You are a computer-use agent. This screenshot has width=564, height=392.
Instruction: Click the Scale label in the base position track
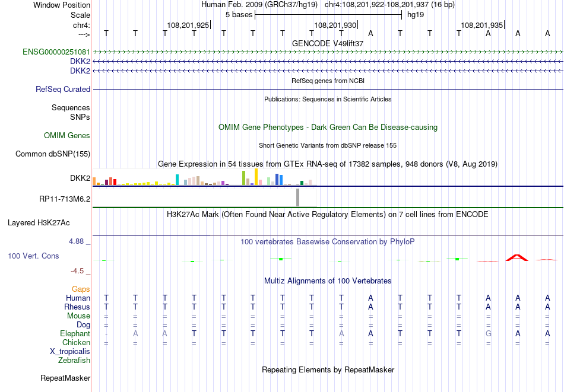[x=80, y=15]
